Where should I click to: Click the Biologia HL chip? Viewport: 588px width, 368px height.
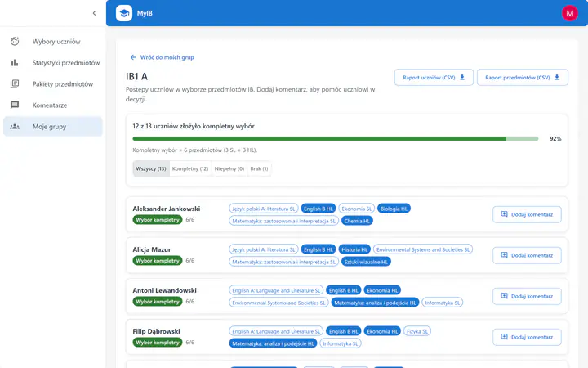394,209
